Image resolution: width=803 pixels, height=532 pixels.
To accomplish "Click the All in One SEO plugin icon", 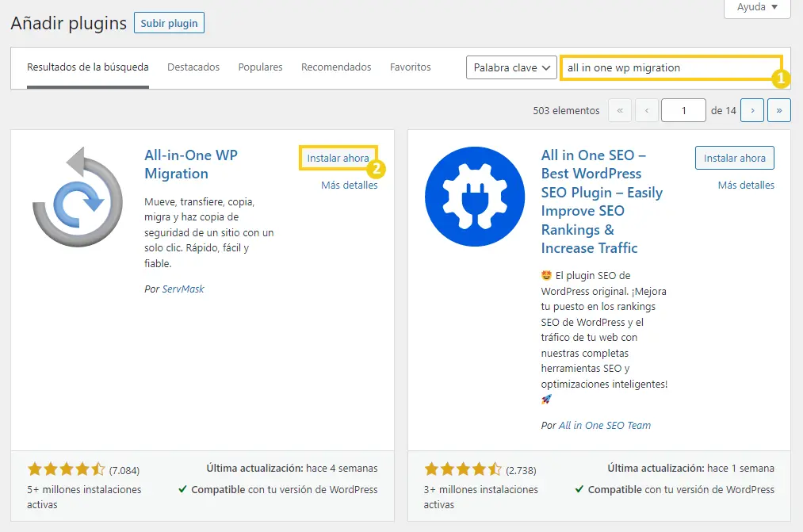I will 475,197.
